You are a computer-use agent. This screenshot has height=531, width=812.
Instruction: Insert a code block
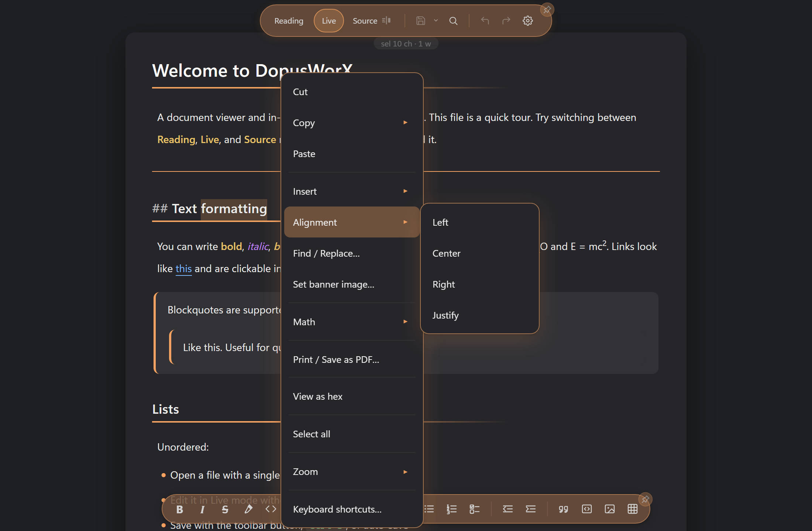(587, 509)
